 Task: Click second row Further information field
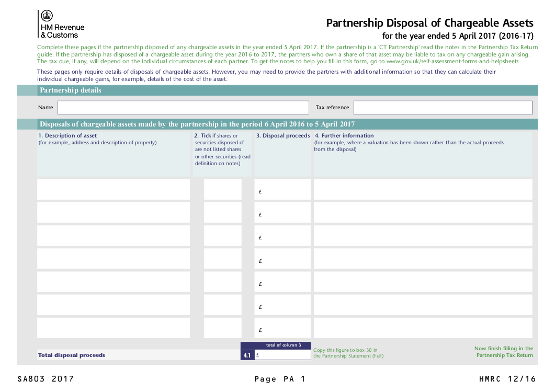point(423,213)
